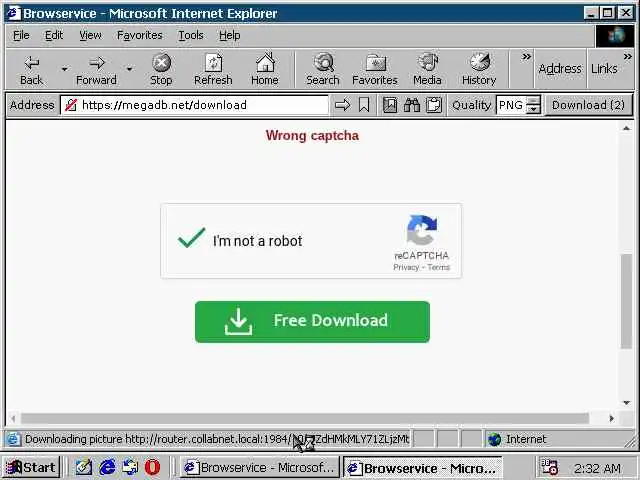
Task: Click the vertical scrollbar up arrow
Action: click(627, 129)
